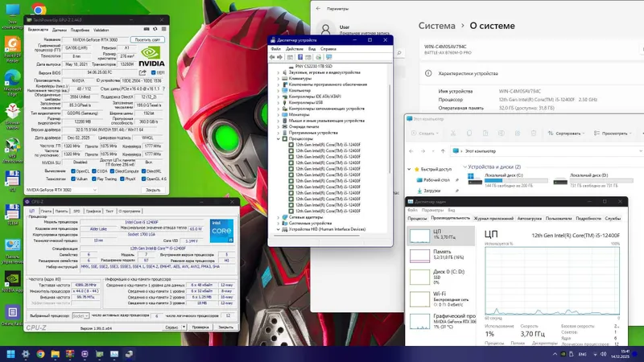The height and width of the screenshot is (362, 644).
Task: Click Device Manager back arrow toolbar icon
Action: pyautogui.click(x=272, y=57)
